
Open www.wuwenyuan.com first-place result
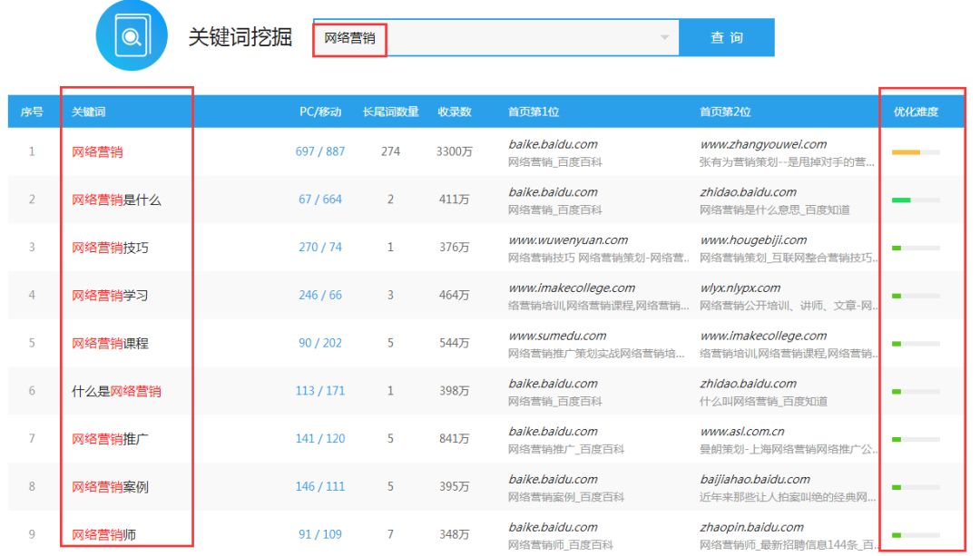[x=568, y=240]
